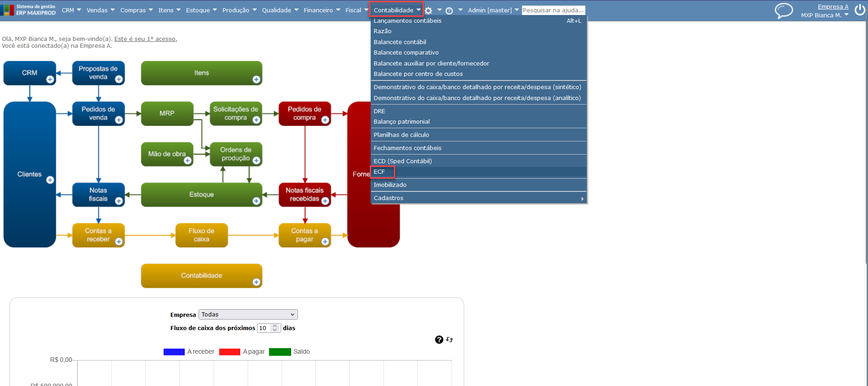Click plus icon on yellow Contabilidade box

click(x=257, y=282)
